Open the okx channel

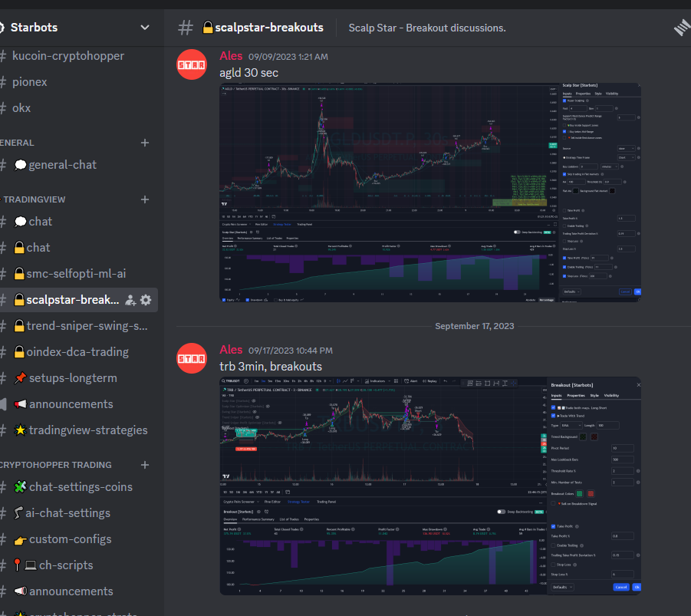(21, 108)
